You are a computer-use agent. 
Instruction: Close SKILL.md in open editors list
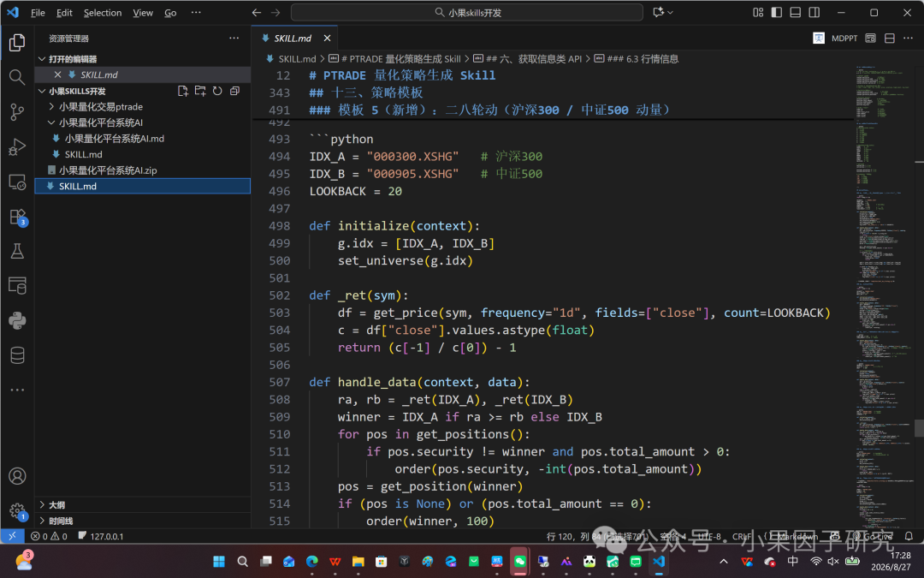tap(57, 74)
